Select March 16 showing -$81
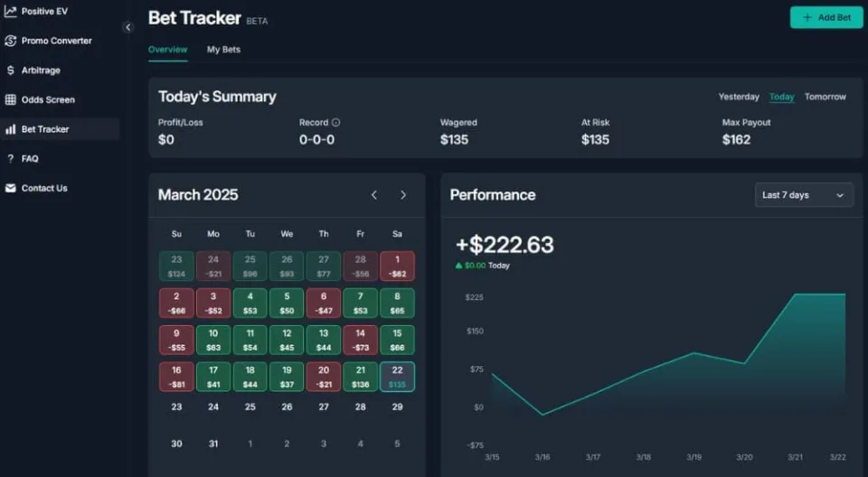The height and width of the screenshot is (477, 868). [176, 377]
